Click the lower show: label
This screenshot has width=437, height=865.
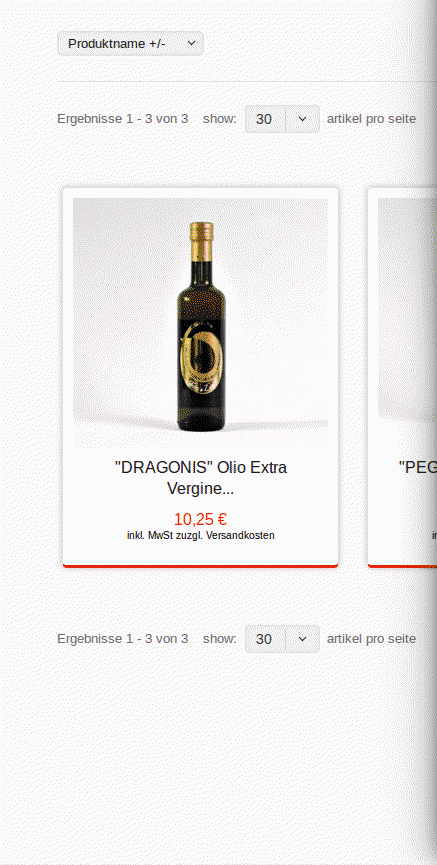coord(220,639)
